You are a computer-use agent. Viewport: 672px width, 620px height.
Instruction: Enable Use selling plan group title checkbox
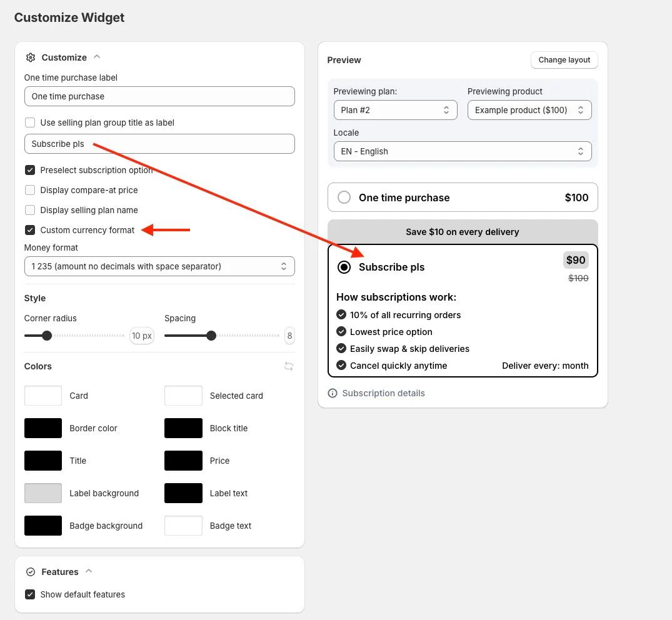[30, 122]
